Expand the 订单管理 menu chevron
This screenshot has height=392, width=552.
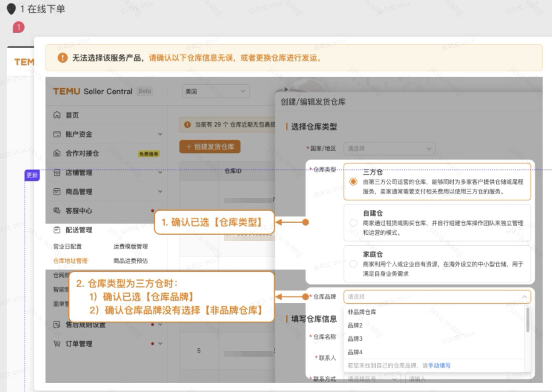point(160,343)
